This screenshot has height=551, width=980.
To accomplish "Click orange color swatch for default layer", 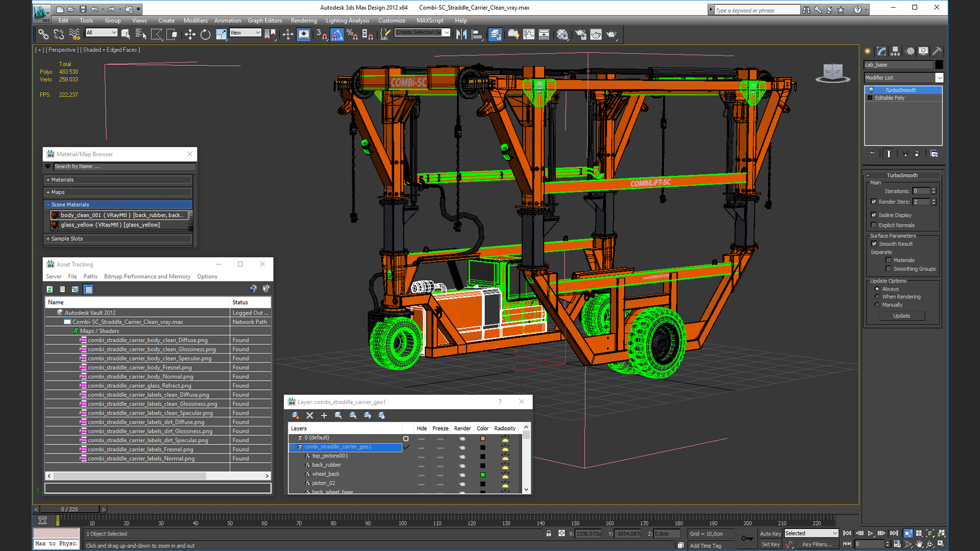I will coord(482,438).
